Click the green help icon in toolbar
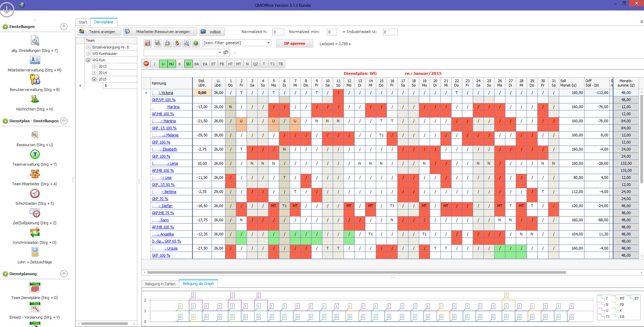The height and width of the screenshot is (327, 644). pos(195,43)
